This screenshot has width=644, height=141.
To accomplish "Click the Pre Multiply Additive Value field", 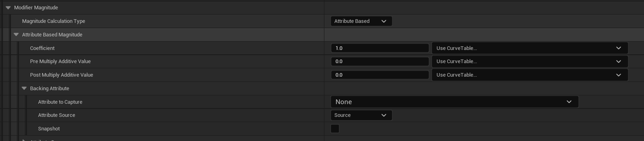I will coord(380,61).
